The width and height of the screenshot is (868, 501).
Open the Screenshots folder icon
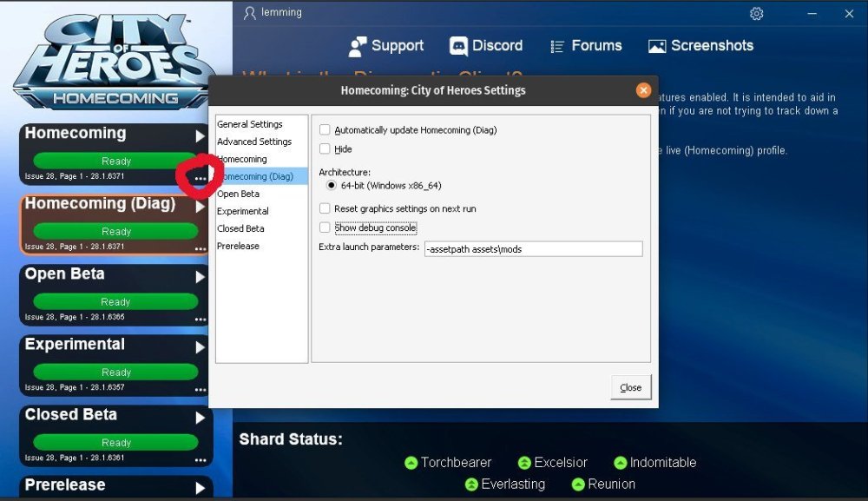point(657,46)
